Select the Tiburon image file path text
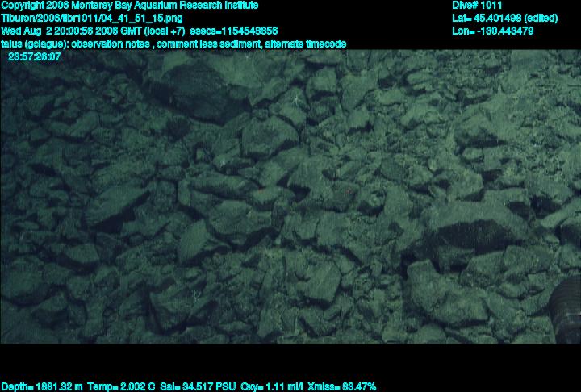 [91, 18]
